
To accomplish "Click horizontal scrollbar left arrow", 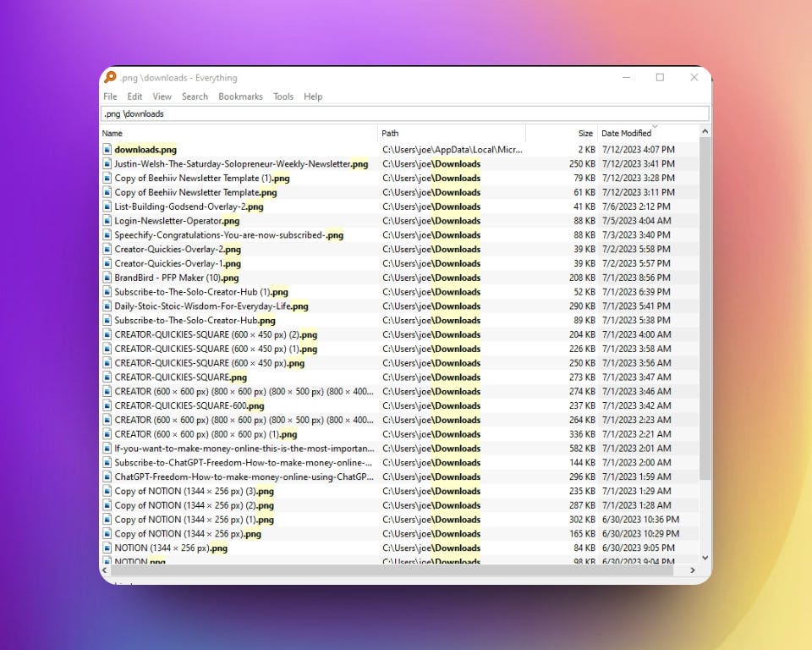I will click(x=105, y=570).
